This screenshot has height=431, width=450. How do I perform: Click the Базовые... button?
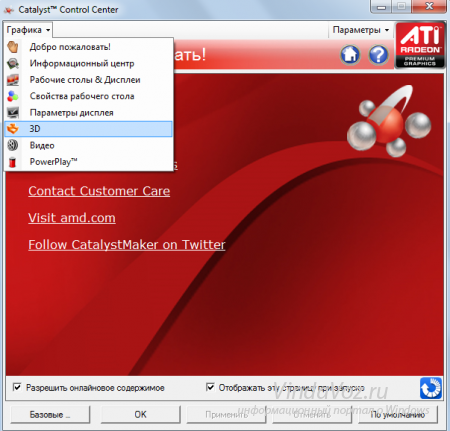(x=50, y=414)
